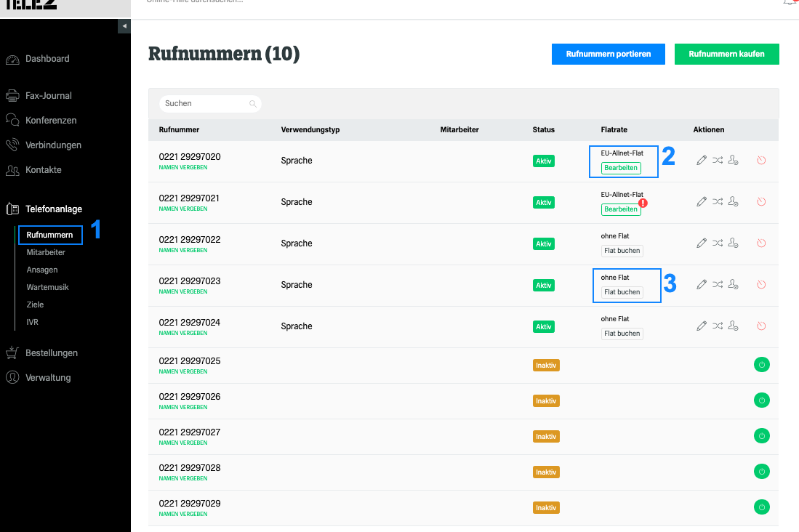Click the Rufnummern portieren button
This screenshot has width=799, height=532.
coord(608,54)
